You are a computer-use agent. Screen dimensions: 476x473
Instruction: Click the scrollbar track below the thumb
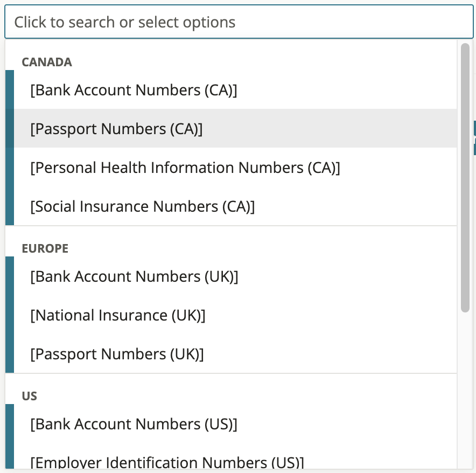(466, 388)
